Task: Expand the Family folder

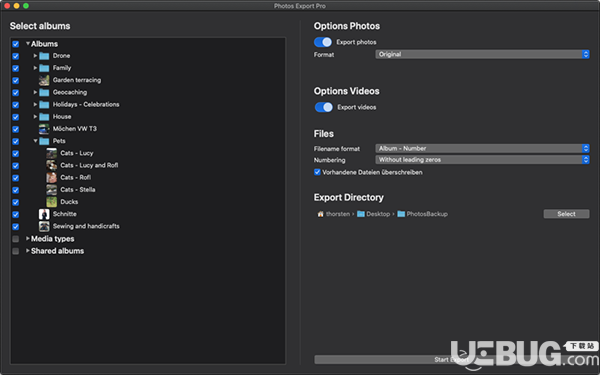Action: 35,68
